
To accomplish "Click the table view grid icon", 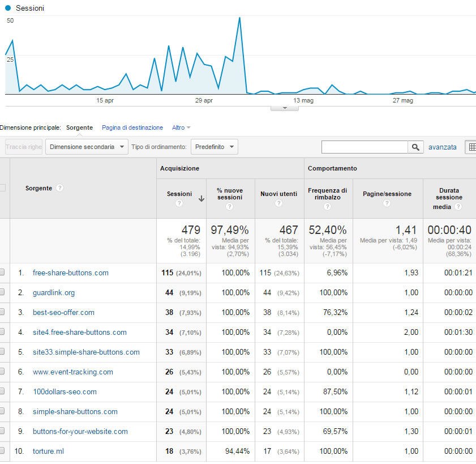I will [471, 147].
